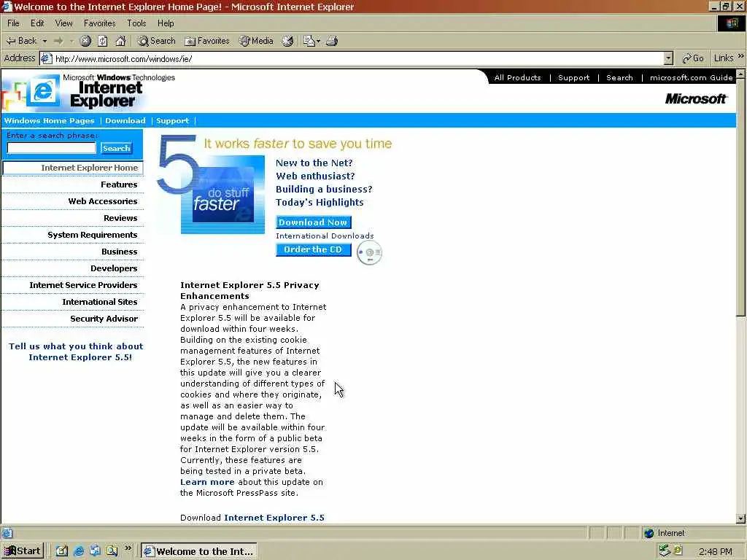Viewport: 747px width, 560px height.
Task: Open the Web enthusiast? link
Action: tap(315, 176)
